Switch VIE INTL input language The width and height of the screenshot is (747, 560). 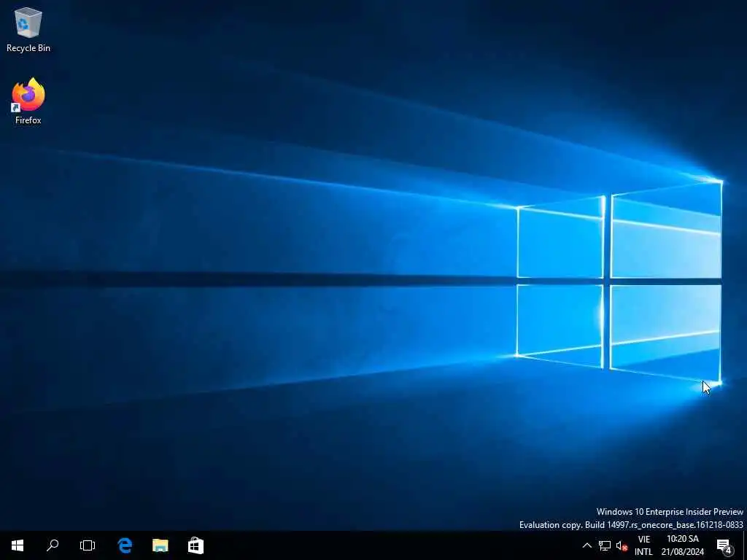pos(643,545)
